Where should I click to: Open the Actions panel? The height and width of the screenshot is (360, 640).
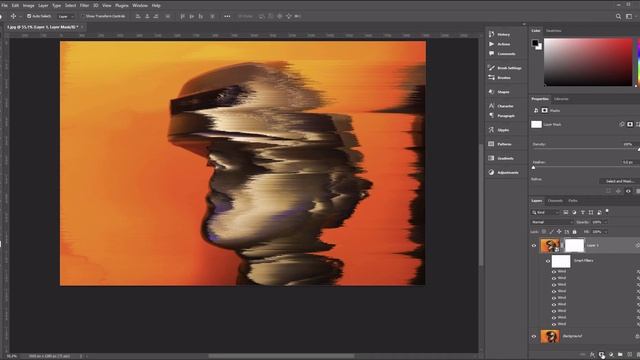click(500, 44)
